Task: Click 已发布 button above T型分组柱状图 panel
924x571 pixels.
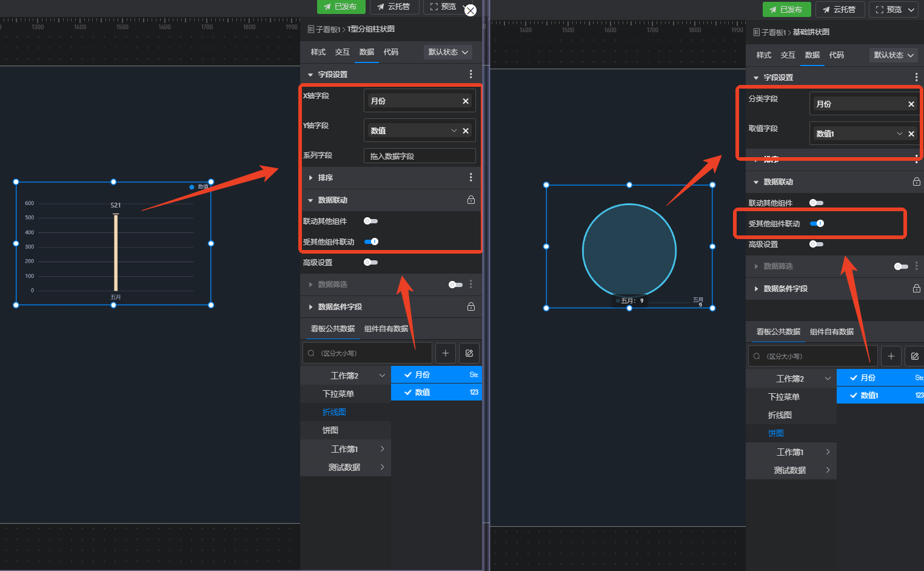Action: [x=341, y=7]
